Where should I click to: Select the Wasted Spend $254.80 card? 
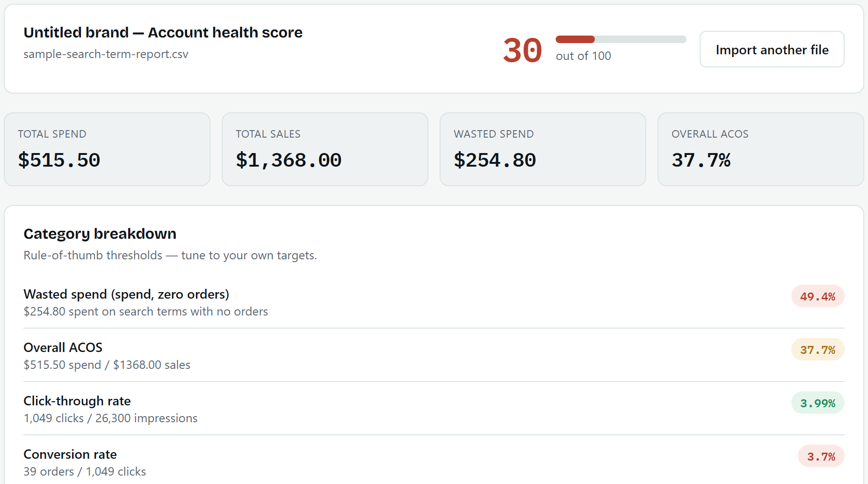click(x=543, y=149)
